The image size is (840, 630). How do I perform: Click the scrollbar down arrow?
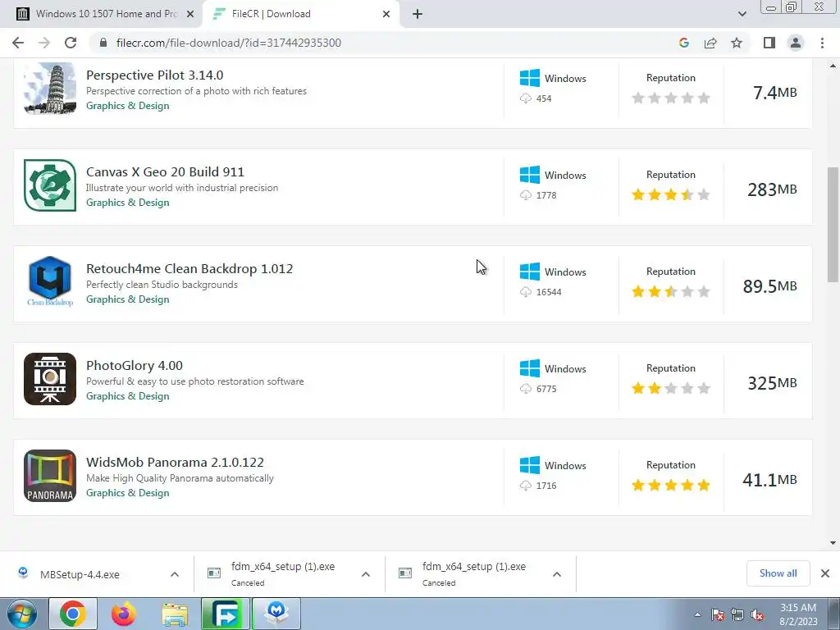833,543
